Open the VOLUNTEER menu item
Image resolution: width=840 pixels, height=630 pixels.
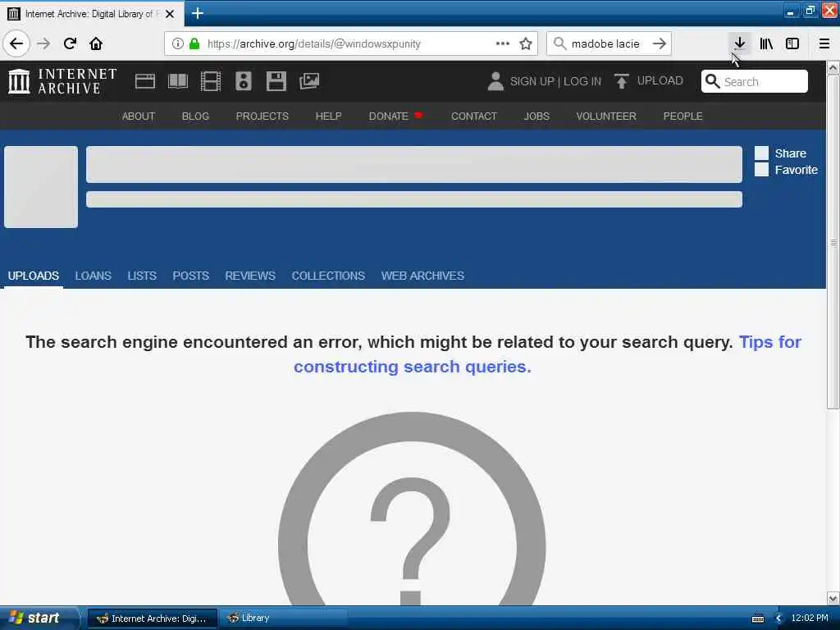[606, 116]
